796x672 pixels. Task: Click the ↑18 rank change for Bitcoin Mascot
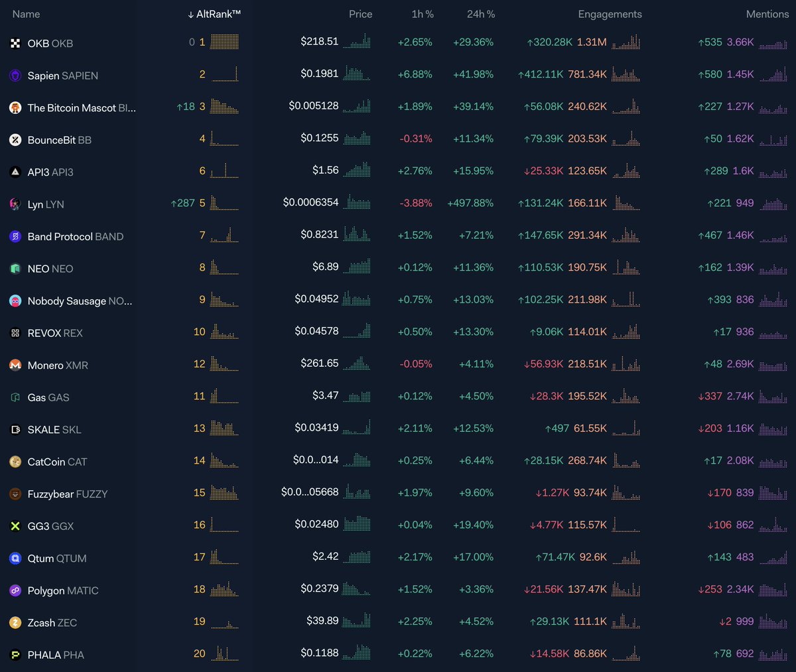(186, 106)
